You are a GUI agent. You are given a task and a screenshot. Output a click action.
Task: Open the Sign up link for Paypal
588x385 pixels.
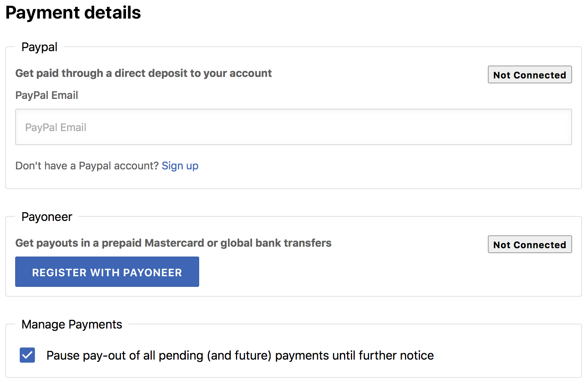pos(180,166)
